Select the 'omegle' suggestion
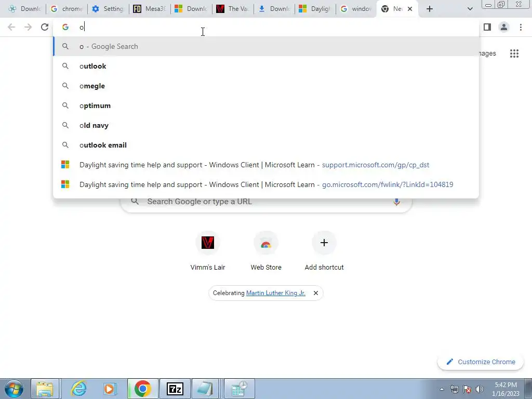 pos(266,86)
